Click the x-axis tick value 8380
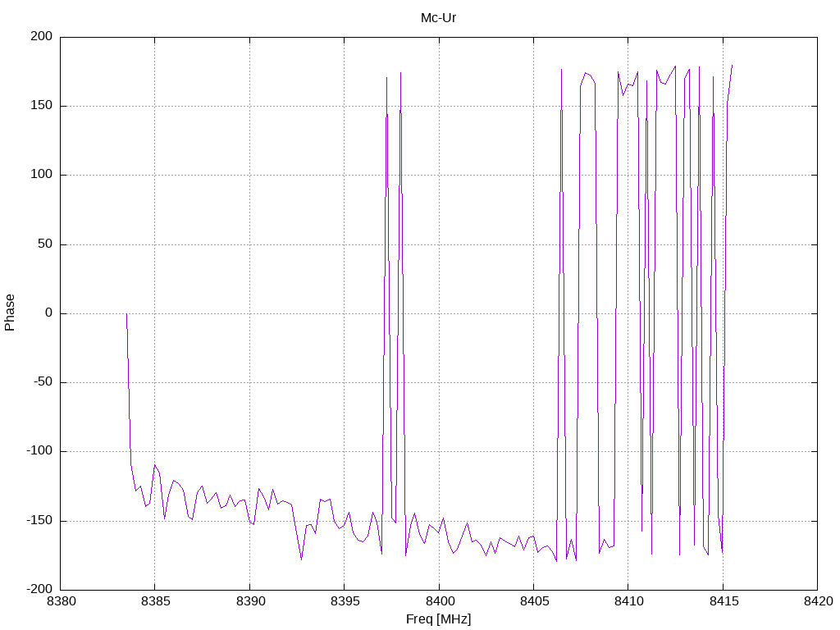The image size is (840, 630). click(x=61, y=601)
